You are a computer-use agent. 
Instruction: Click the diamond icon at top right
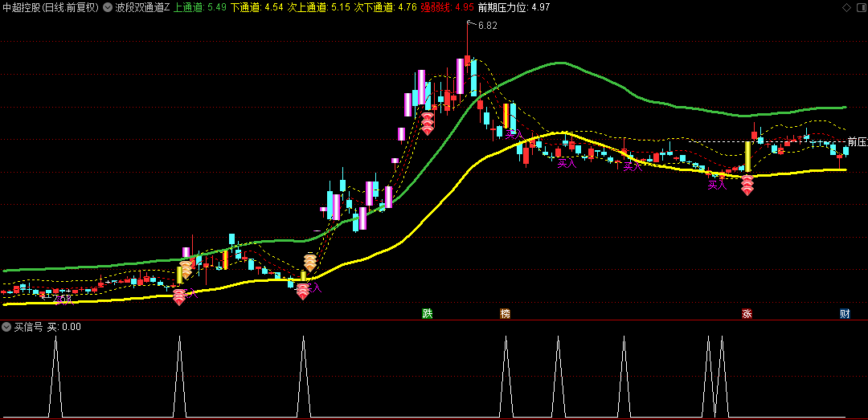pyautogui.click(x=845, y=7)
